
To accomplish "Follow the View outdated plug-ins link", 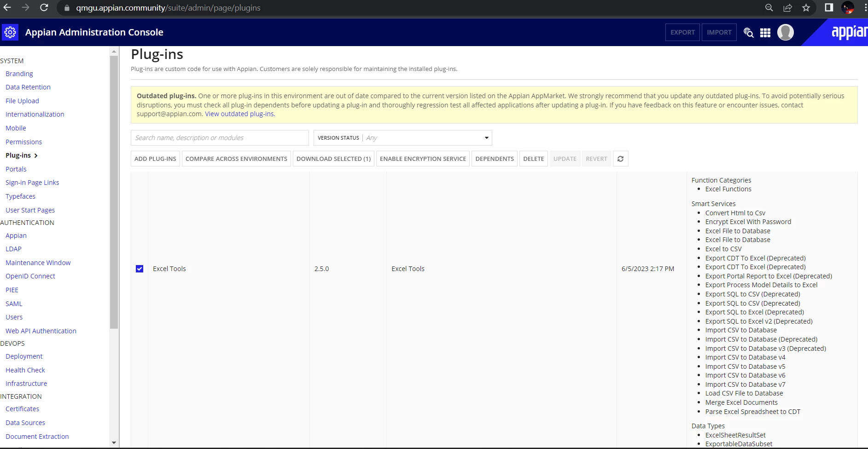I will point(240,114).
